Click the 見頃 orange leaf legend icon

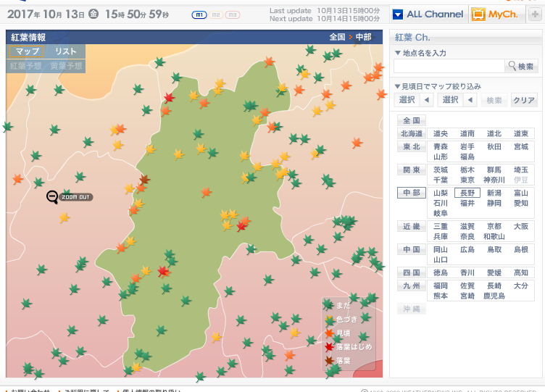click(329, 333)
